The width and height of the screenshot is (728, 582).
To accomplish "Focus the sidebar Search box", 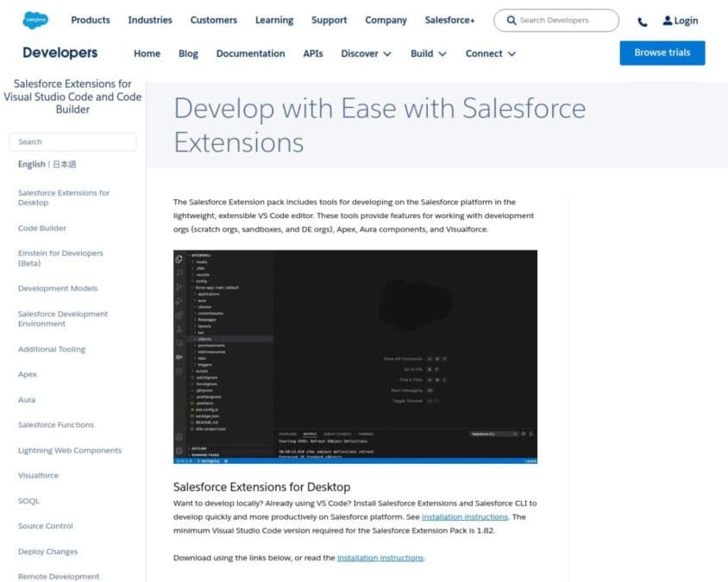I will point(72,141).
